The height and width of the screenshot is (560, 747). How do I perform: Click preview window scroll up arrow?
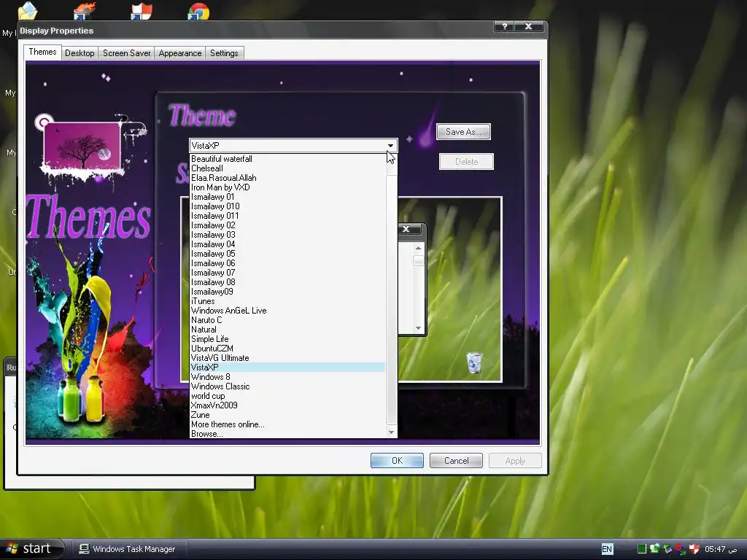click(x=418, y=249)
